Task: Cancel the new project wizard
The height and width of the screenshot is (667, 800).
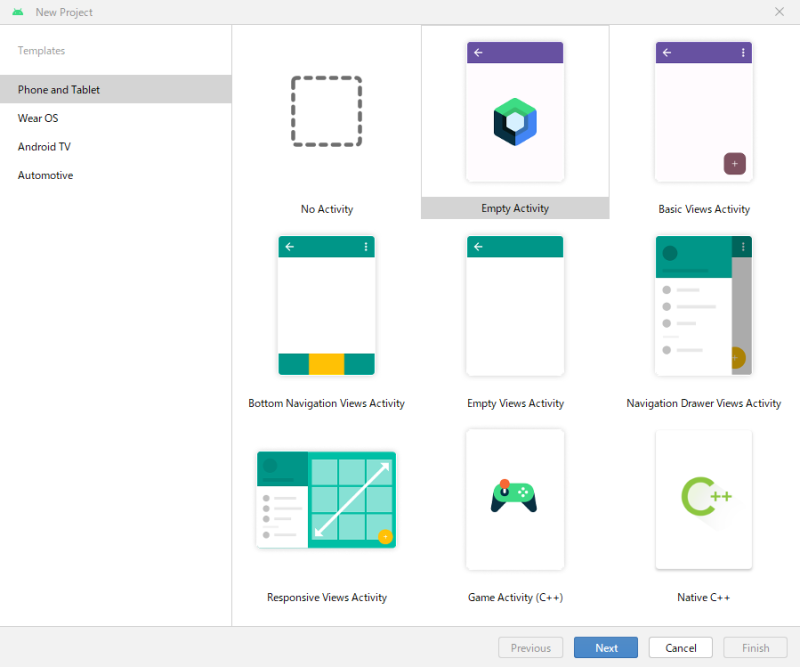Action: coord(680,647)
